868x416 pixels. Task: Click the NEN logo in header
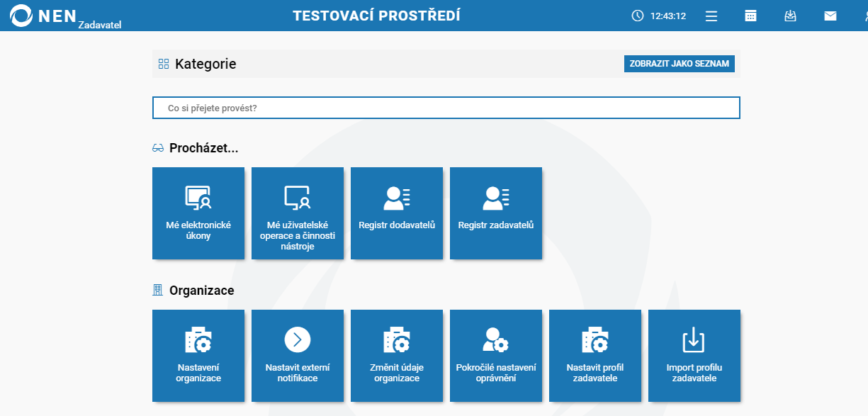tap(43, 16)
